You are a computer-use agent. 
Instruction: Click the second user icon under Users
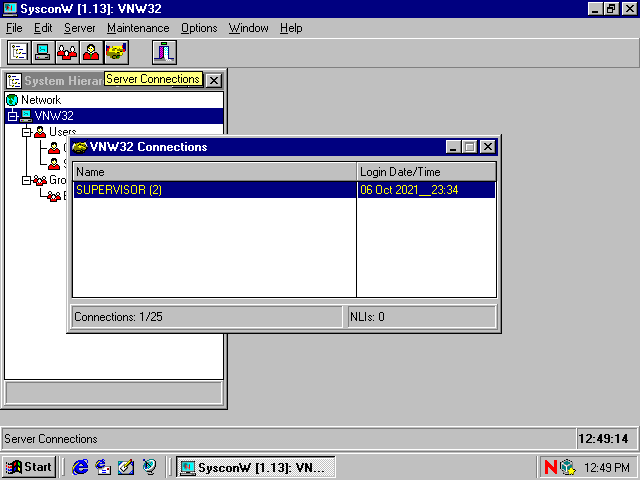coord(54,164)
